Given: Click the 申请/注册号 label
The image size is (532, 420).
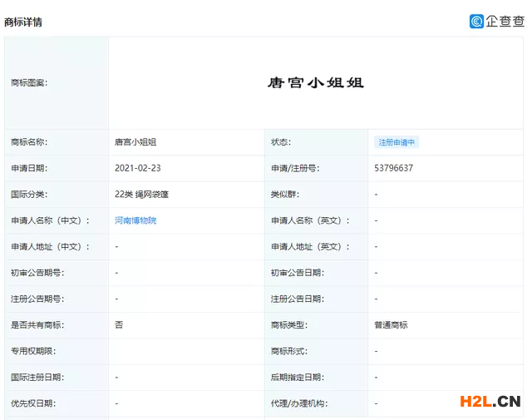Looking at the screenshot, I should point(295,168).
